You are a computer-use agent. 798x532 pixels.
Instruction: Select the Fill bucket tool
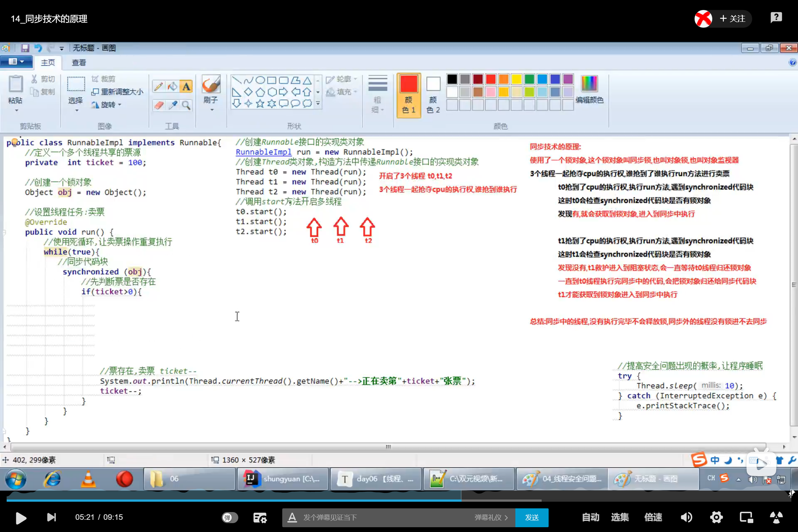[172, 86]
